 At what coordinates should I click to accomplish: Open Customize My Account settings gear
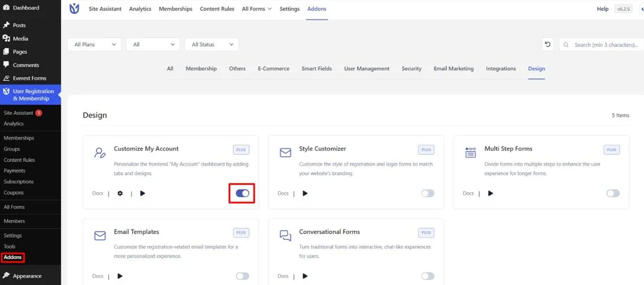(x=120, y=193)
